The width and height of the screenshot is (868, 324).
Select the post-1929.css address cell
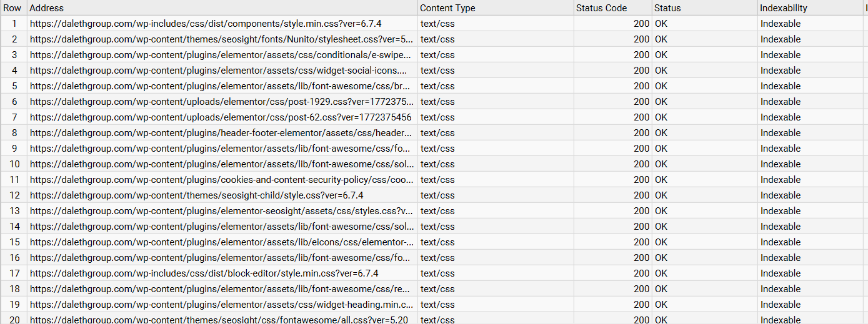coord(221,102)
